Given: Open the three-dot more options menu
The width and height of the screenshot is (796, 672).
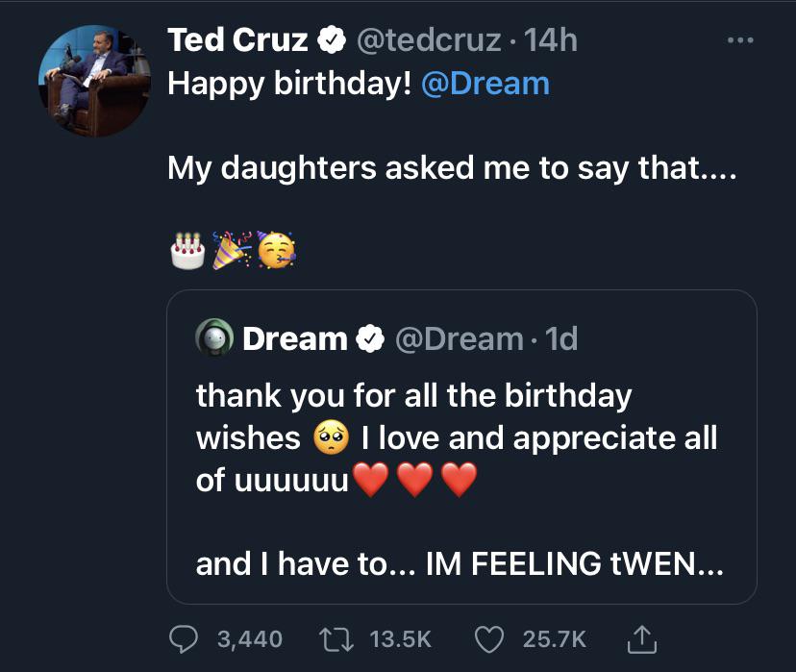Looking at the screenshot, I should 738,40.
